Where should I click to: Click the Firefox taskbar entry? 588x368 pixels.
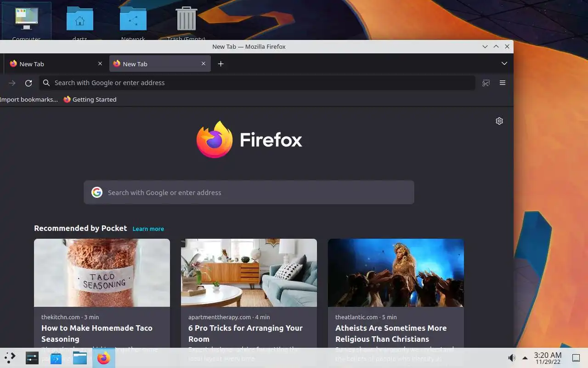click(104, 357)
